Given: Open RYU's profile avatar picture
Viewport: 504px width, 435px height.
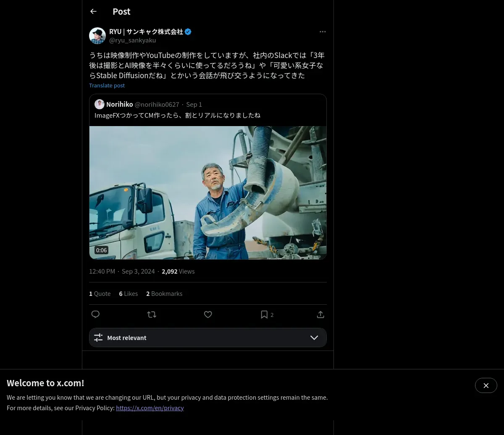Looking at the screenshot, I should [97, 36].
